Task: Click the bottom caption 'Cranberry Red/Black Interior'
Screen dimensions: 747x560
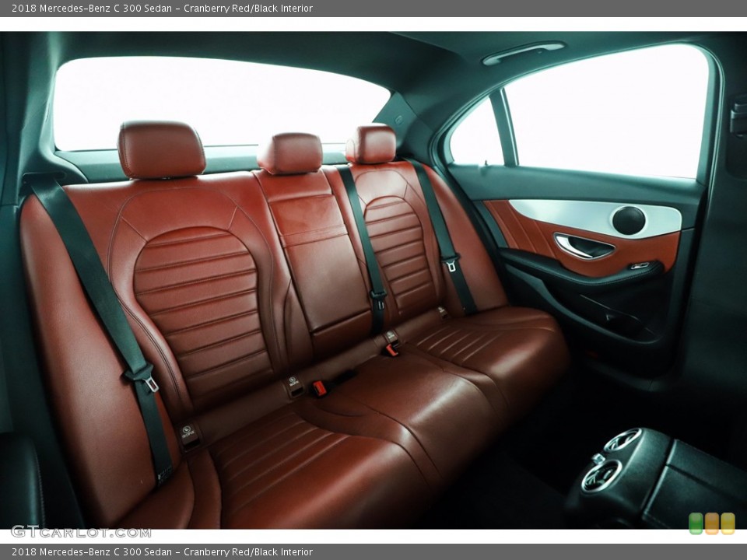Action: pyautogui.click(x=248, y=552)
